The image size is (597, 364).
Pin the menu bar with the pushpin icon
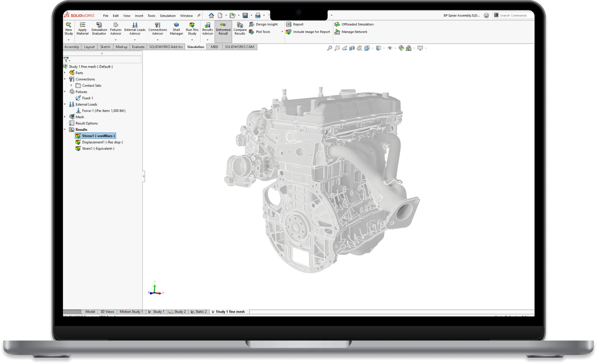point(199,15)
